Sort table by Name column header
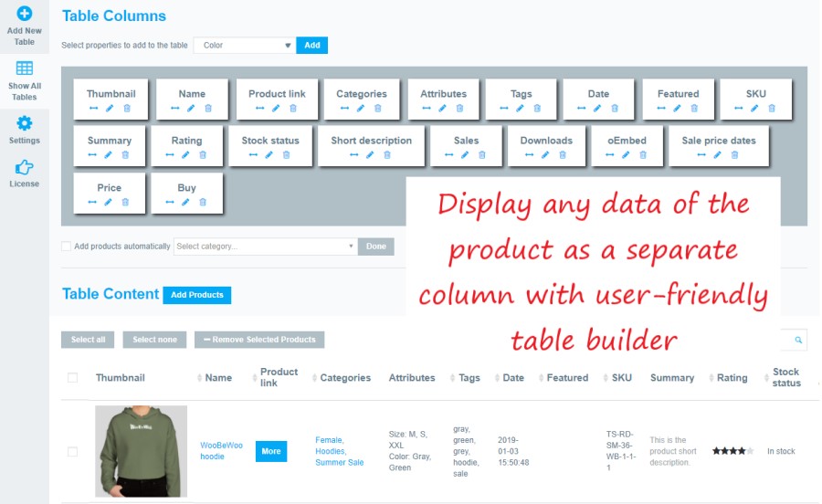 (x=217, y=378)
